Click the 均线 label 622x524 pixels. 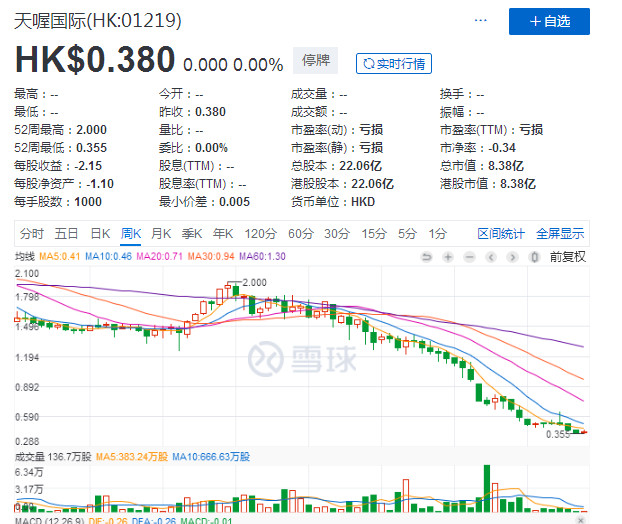coord(25,256)
